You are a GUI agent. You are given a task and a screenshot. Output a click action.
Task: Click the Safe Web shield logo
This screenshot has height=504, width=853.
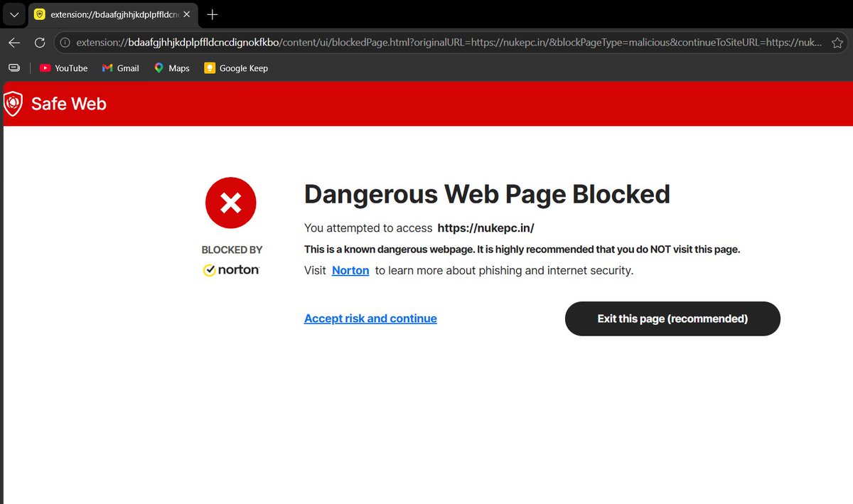[x=14, y=104]
